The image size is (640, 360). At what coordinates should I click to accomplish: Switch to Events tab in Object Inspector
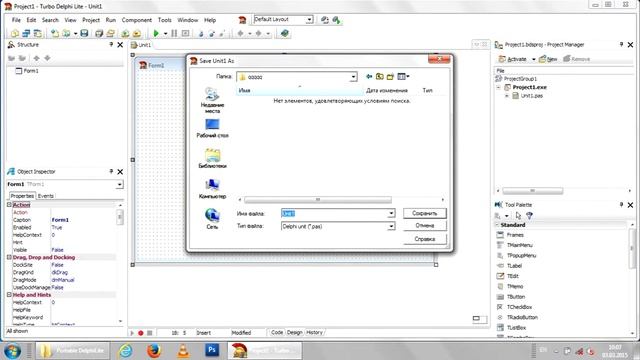[x=46, y=196]
